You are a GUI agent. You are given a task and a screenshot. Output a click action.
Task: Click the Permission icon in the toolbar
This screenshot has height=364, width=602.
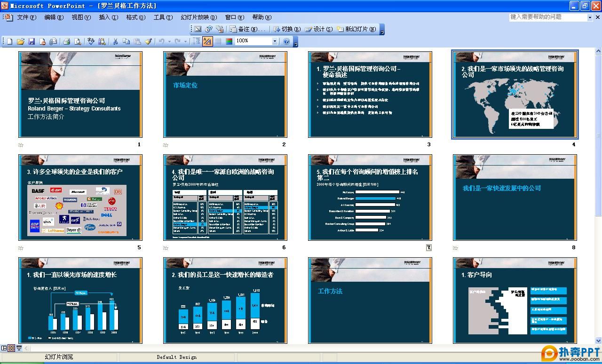(x=42, y=41)
